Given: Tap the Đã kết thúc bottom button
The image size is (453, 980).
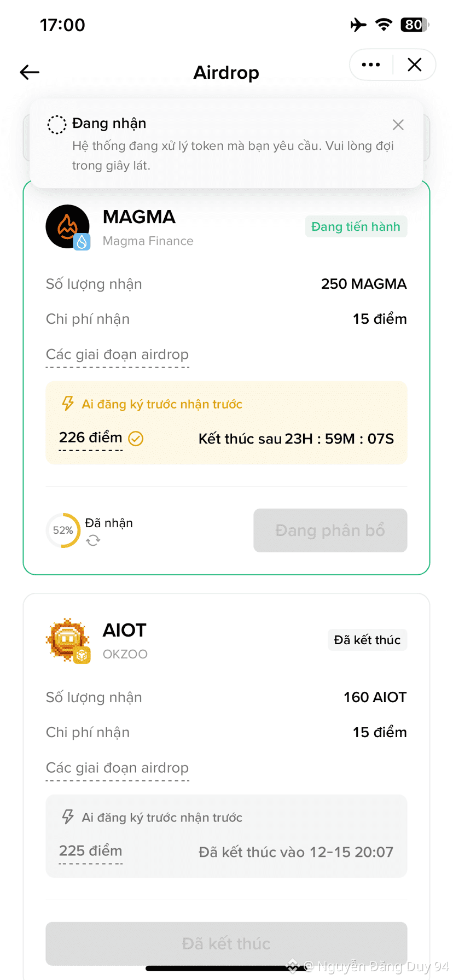Looking at the screenshot, I should (x=226, y=944).
